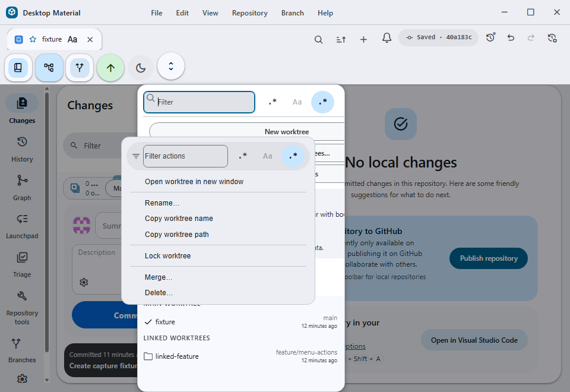Open the Triage sidebar item
This screenshot has height=392, width=570.
click(x=22, y=265)
